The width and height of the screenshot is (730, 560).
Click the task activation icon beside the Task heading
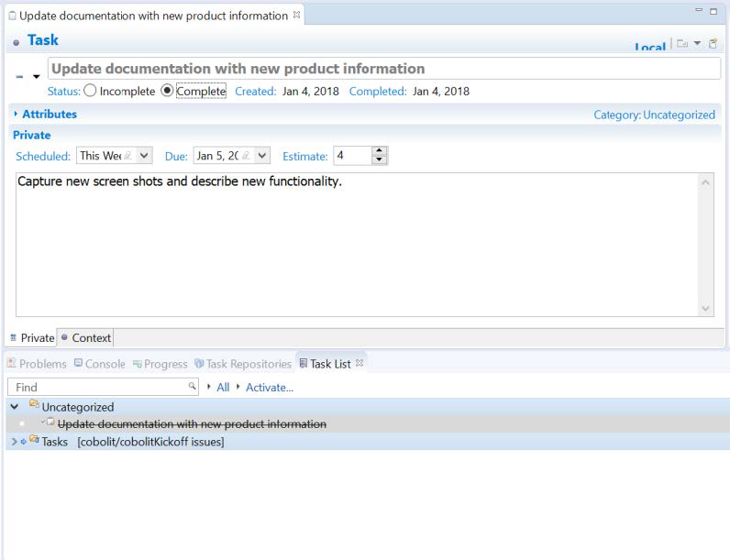coord(17,42)
